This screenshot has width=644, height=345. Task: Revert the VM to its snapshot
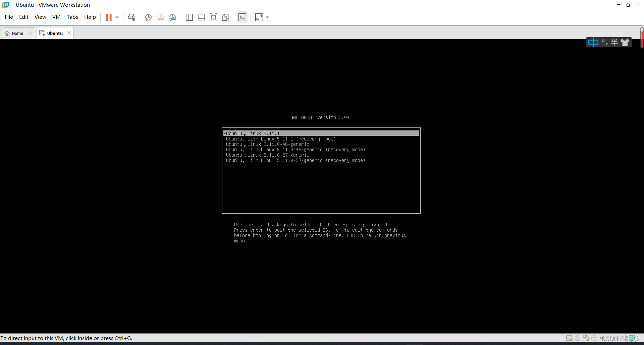coord(161,17)
